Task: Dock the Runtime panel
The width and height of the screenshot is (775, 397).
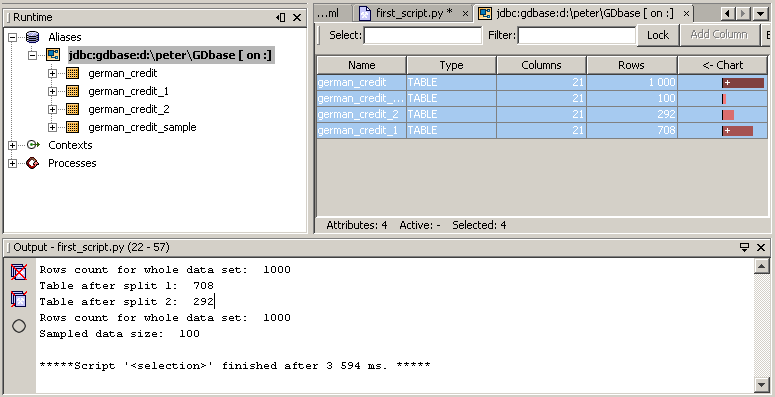Action: [x=281, y=18]
